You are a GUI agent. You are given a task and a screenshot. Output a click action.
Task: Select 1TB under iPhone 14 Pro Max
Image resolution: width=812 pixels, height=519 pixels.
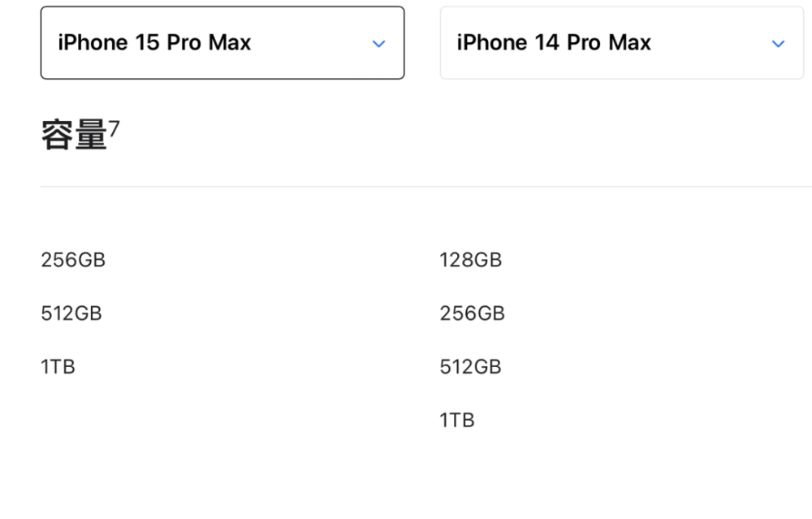[x=457, y=420]
